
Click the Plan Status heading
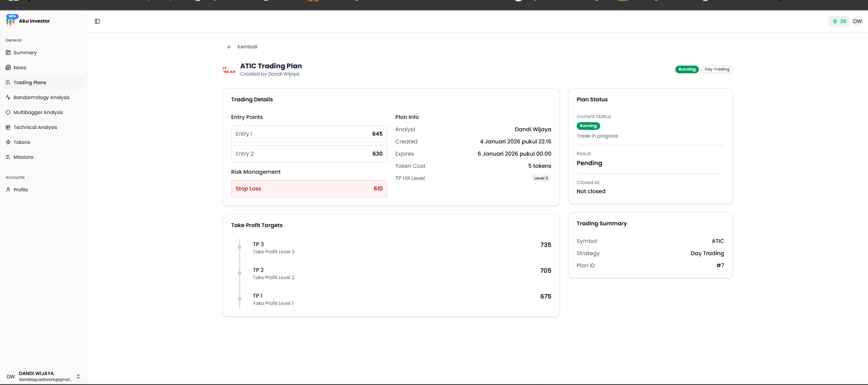tap(592, 100)
